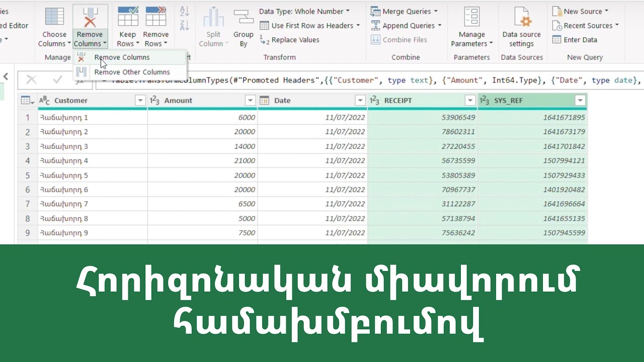Image resolution: width=644 pixels, height=362 pixels.
Task: Choose Remove Other Columns menu entry
Action: click(130, 72)
